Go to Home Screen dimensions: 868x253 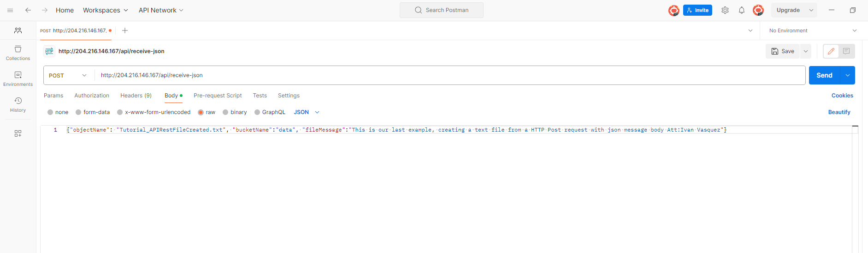[65, 10]
